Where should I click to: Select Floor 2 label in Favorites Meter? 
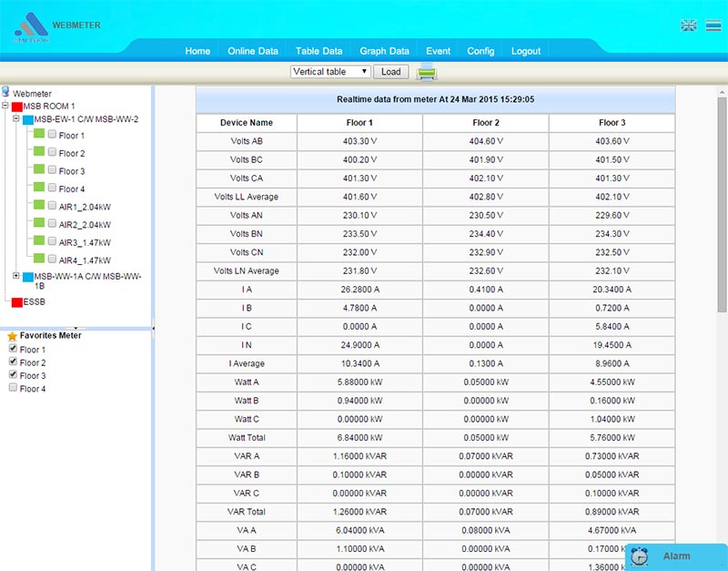(x=33, y=362)
